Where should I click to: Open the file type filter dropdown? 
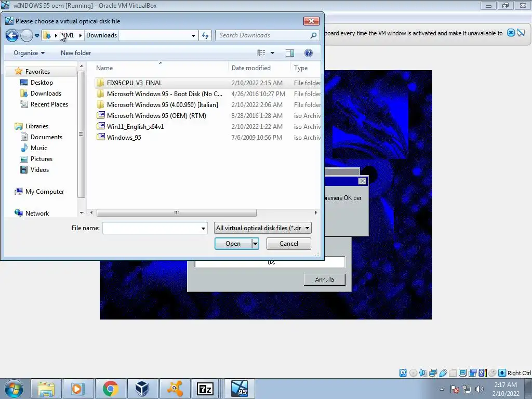(x=262, y=228)
